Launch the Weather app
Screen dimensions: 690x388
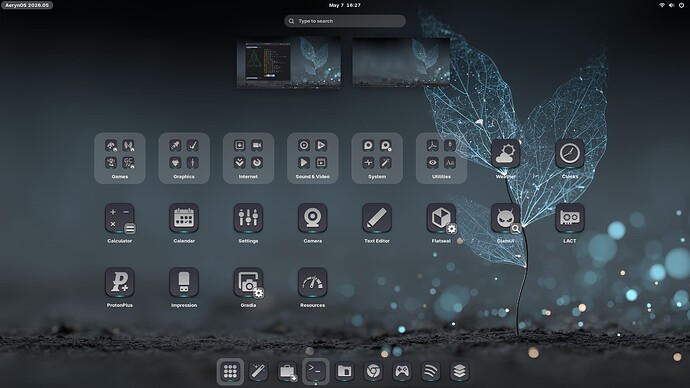click(x=505, y=154)
